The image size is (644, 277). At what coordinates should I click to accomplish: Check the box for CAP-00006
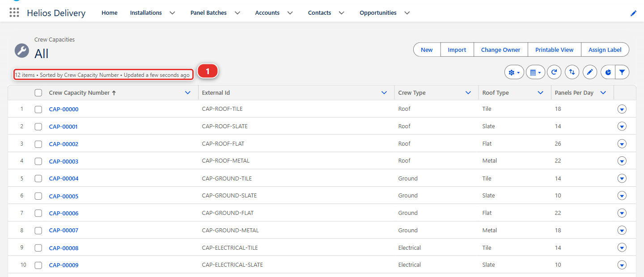tap(38, 213)
